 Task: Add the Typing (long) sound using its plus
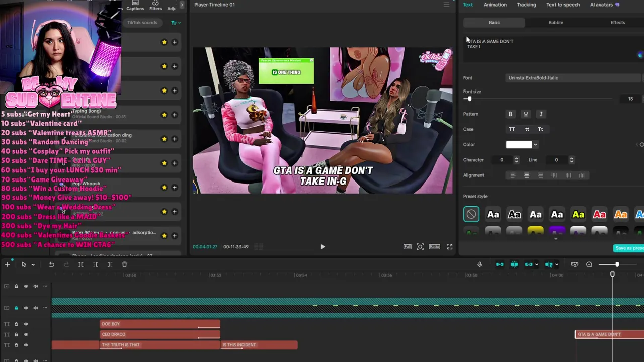(x=175, y=115)
